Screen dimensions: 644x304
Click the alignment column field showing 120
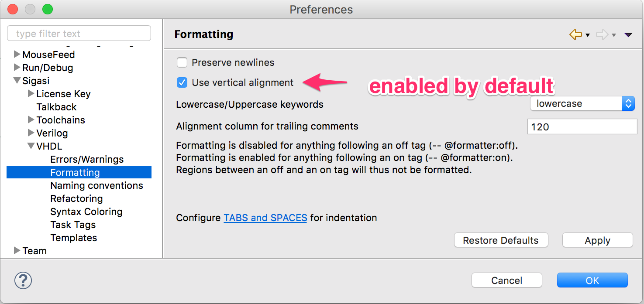coord(582,127)
